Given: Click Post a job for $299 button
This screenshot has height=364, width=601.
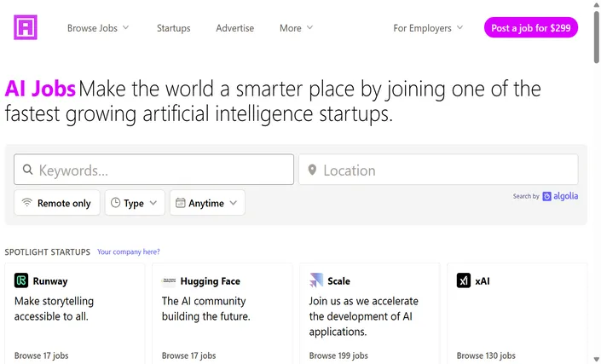Looking at the screenshot, I should click(531, 27).
